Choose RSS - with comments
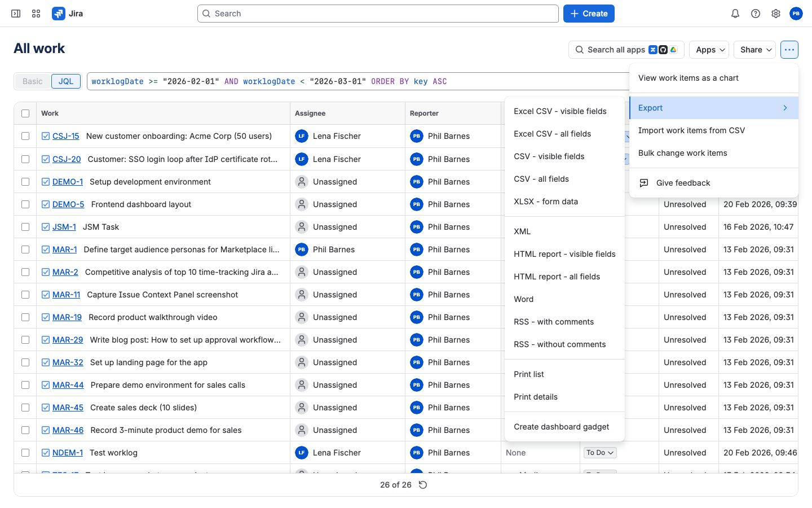Screen dimensions: 812x508 tap(565, 322)
